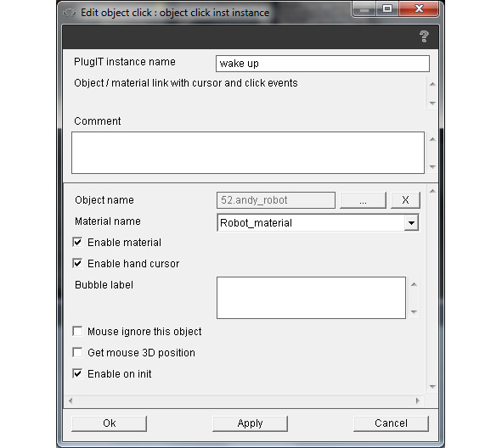The width and height of the screenshot is (502, 448).
Task: Click Bubble label scroll up arrow
Action: pyautogui.click(x=414, y=284)
